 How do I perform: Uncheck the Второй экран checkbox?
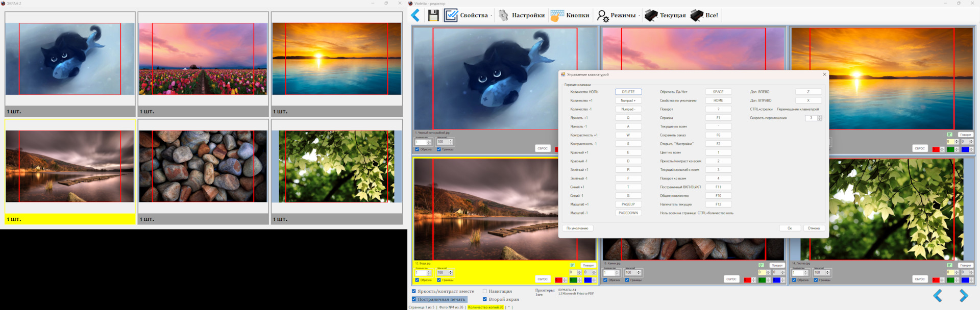[x=485, y=299]
